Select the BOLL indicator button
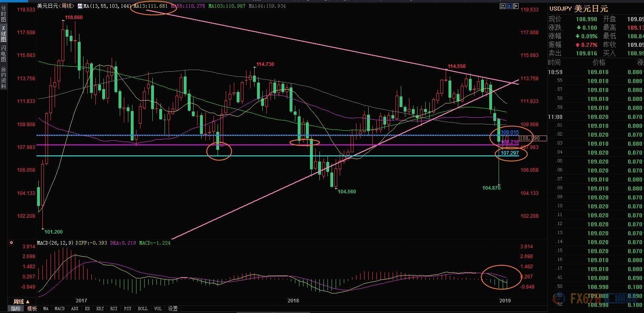644x313 pixels. coord(143,309)
